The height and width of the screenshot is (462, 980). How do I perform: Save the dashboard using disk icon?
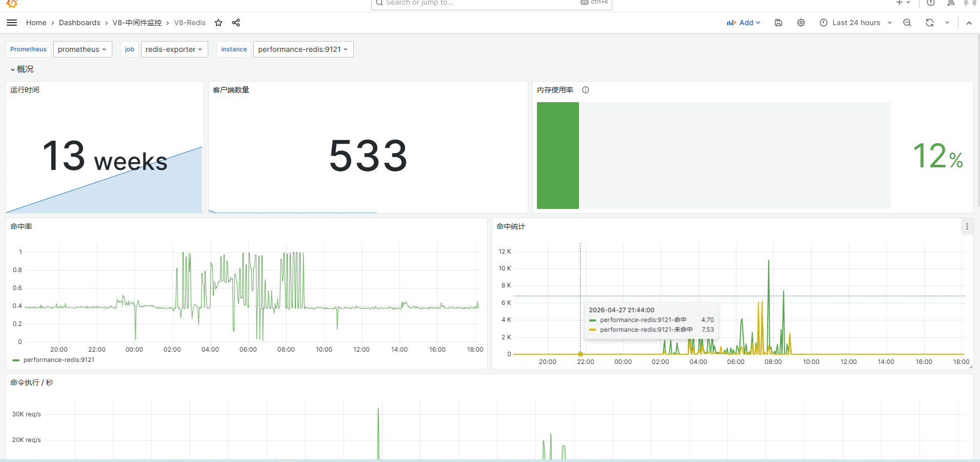(778, 23)
